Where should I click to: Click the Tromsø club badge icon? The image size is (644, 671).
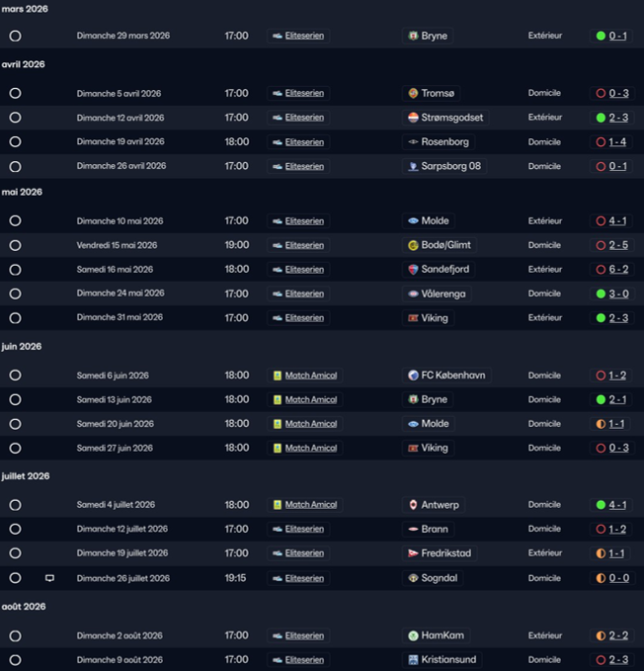tap(413, 94)
